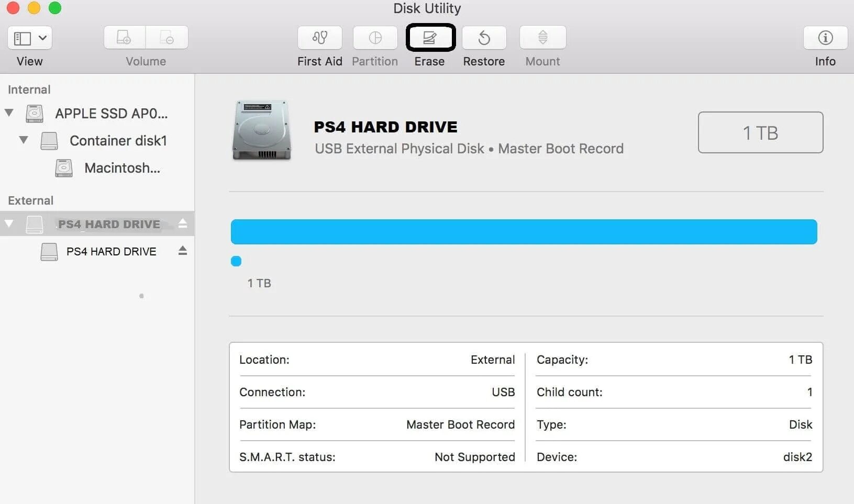Click the Master Boot Record partition map value
854x504 pixels.
(461, 424)
